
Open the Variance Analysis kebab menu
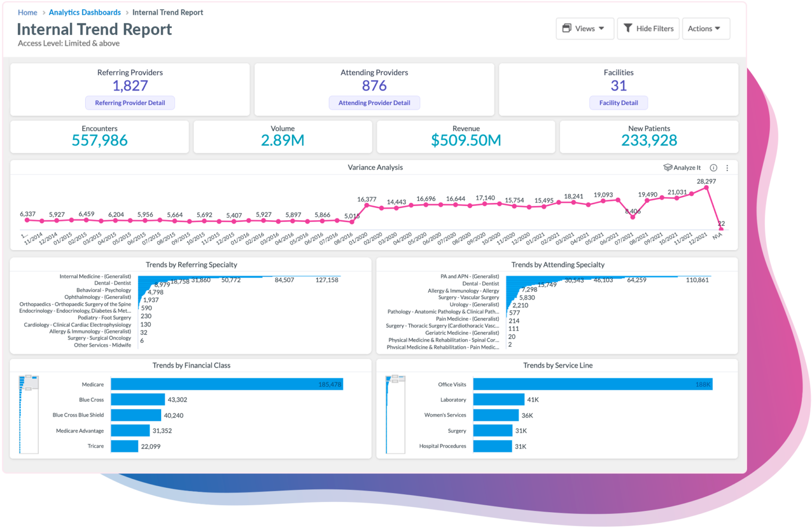727,167
